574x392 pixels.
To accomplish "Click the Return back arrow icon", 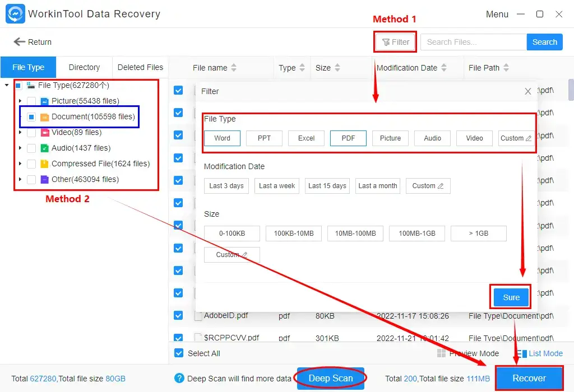I will tap(20, 41).
